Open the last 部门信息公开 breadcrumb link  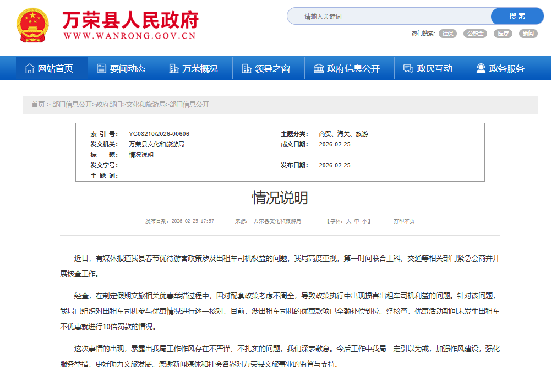click(x=189, y=105)
